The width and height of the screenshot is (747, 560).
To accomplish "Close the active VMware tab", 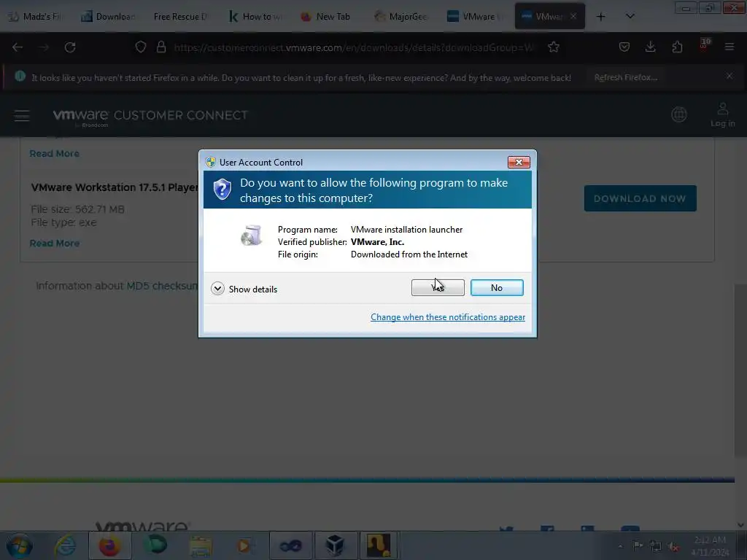I will click(x=573, y=16).
